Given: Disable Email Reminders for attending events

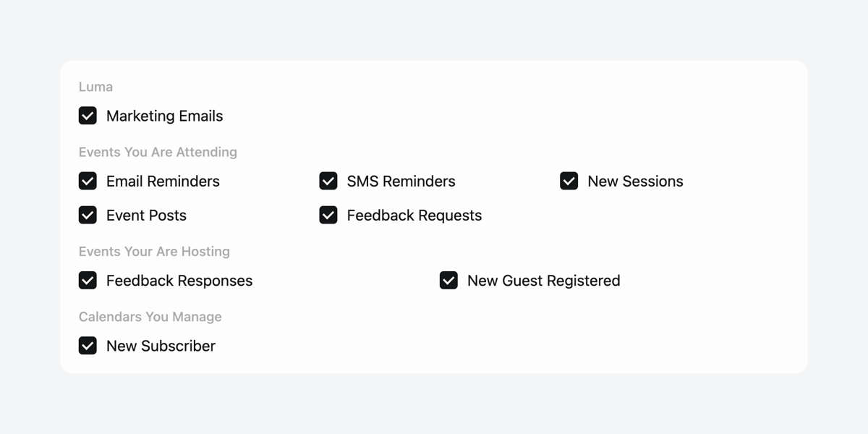Looking at the screenshot, I should coord(88,181).
